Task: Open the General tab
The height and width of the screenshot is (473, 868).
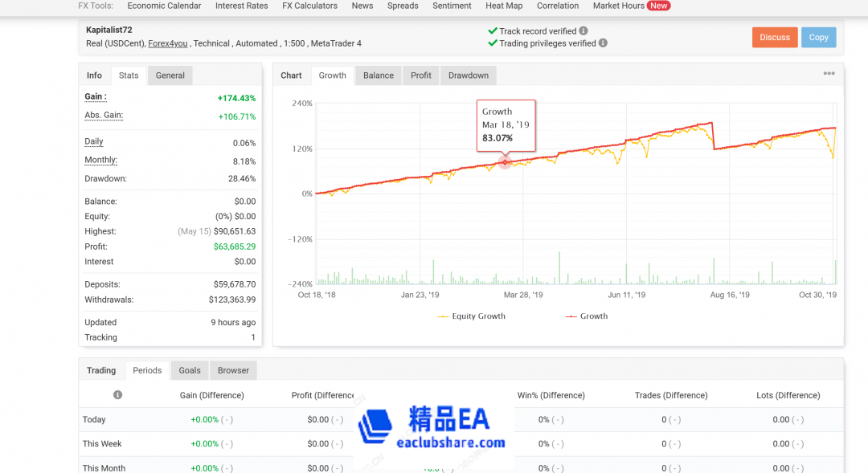Action: pos(170,75)
